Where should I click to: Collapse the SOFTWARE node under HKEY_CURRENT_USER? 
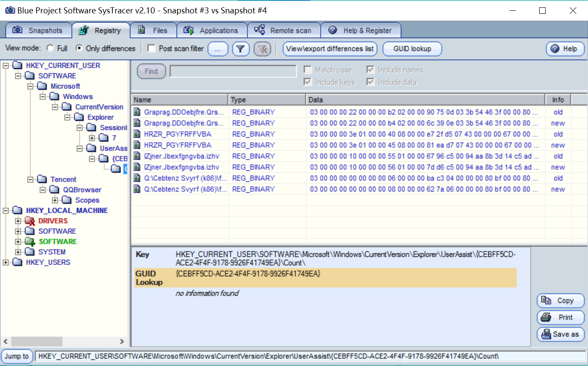pos(18,76)
